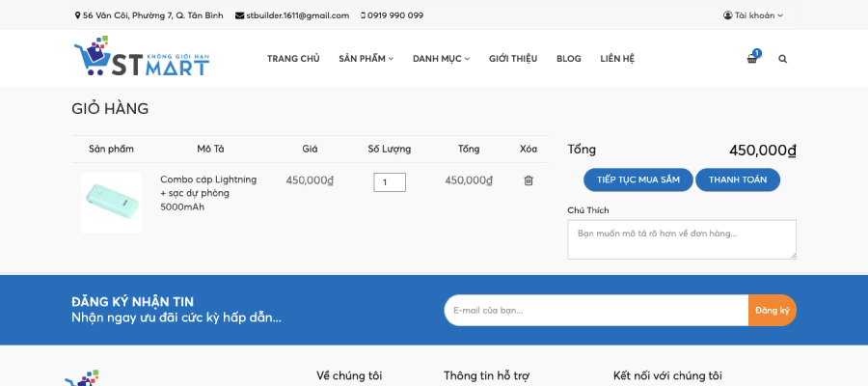
Task: Click the cart item count badge
Action: (x=757, y=53)
